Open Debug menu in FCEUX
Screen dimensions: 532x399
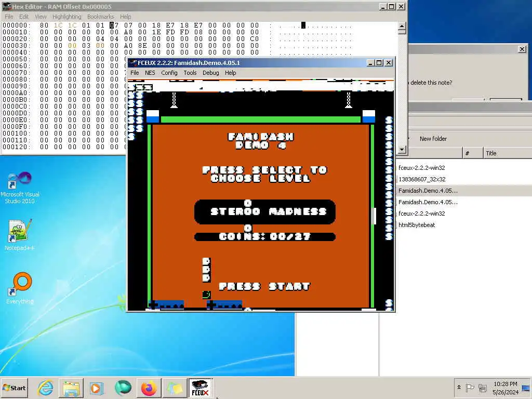(211, 73)
